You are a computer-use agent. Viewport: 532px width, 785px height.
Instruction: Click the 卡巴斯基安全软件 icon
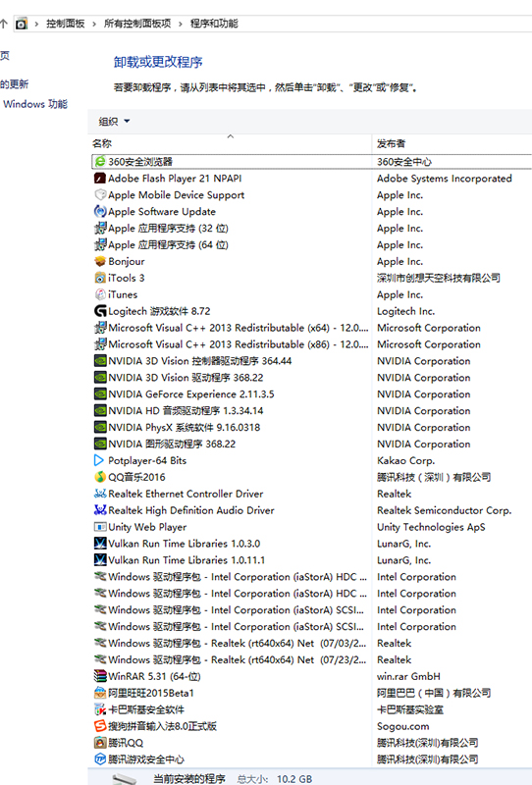coord(100,709)
